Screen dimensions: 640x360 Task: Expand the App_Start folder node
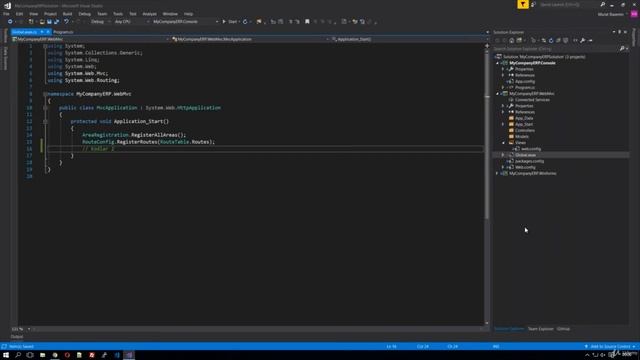(503, 124)
